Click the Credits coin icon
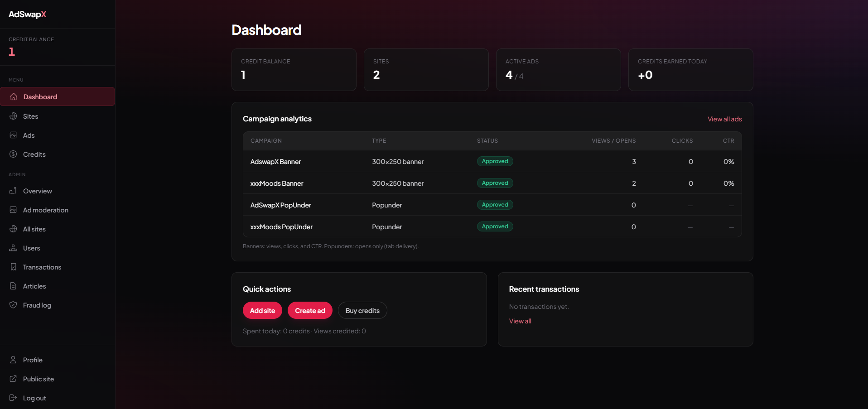Viewport: 868px width, 409px height. click(13, 154)
